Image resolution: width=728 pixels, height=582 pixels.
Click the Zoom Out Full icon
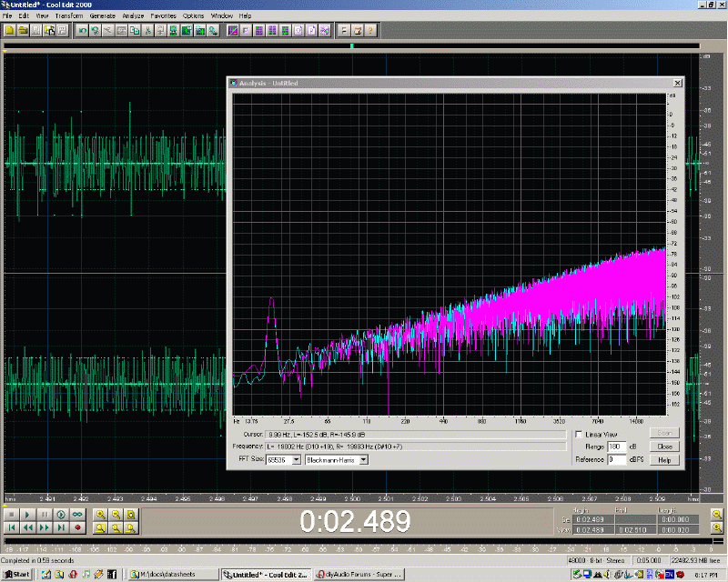click(x=131, y=515)
